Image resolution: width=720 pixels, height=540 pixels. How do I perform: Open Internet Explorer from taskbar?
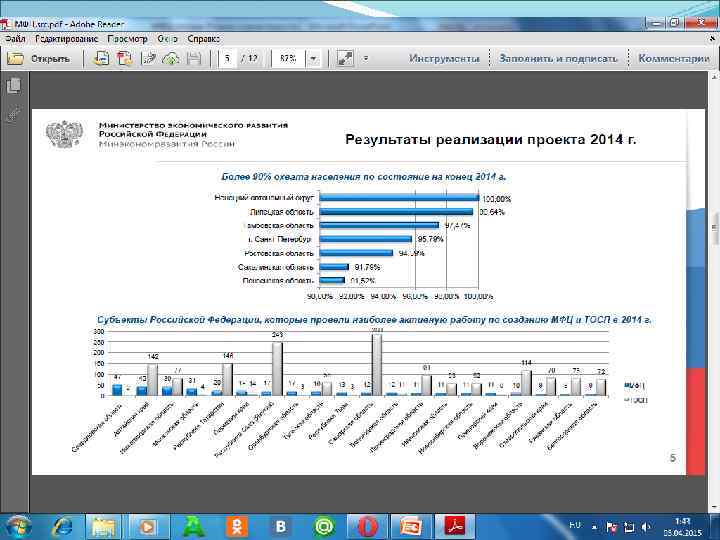pyautogui.click(x=63, y=527)
